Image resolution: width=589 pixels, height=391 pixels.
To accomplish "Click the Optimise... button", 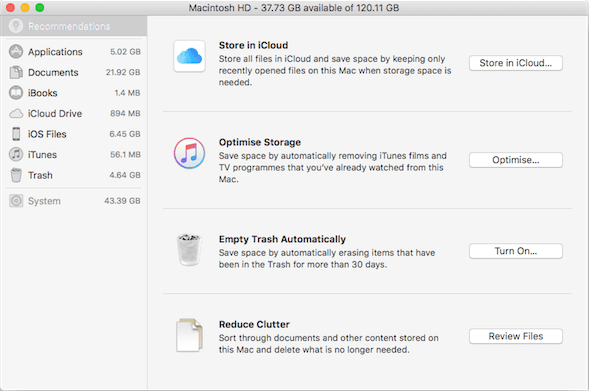I will pos(516,160).
